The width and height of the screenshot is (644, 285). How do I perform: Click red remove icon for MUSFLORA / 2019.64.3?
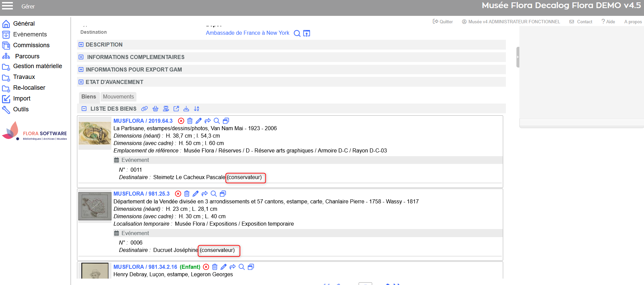(181, 121)
